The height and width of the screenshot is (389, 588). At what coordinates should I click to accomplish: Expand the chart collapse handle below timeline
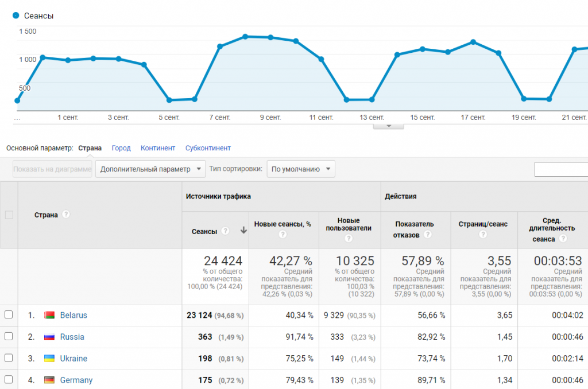(388, 126)
